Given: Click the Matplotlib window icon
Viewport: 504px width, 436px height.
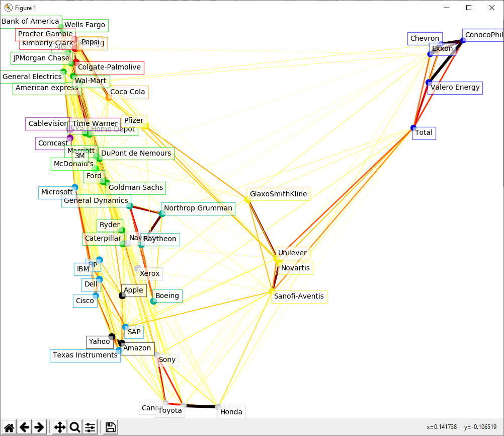Looking at the screenshot, I should tap(9, 8).
